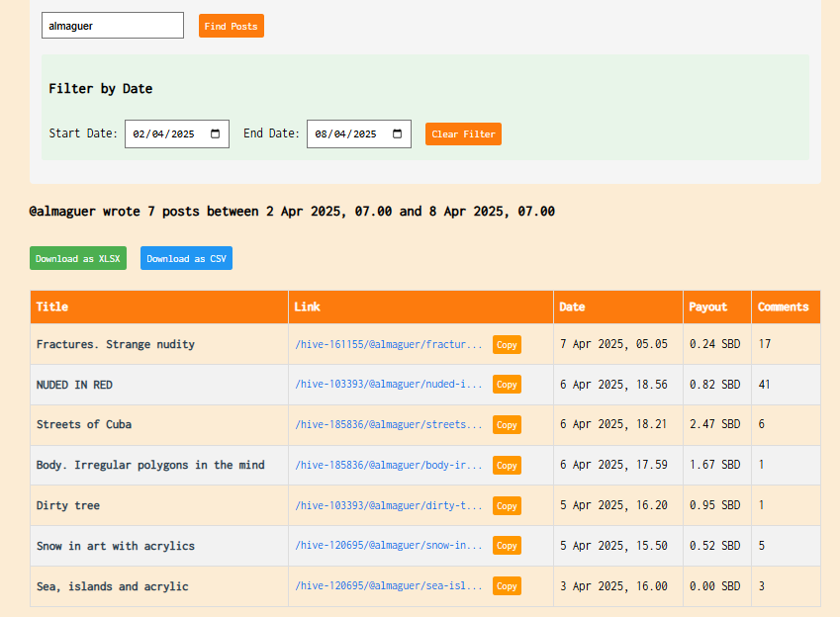Open the /hive-103393/@almaguer/nuded-i... link
This screenshot has height=617, width=840.
pos(389,384)
